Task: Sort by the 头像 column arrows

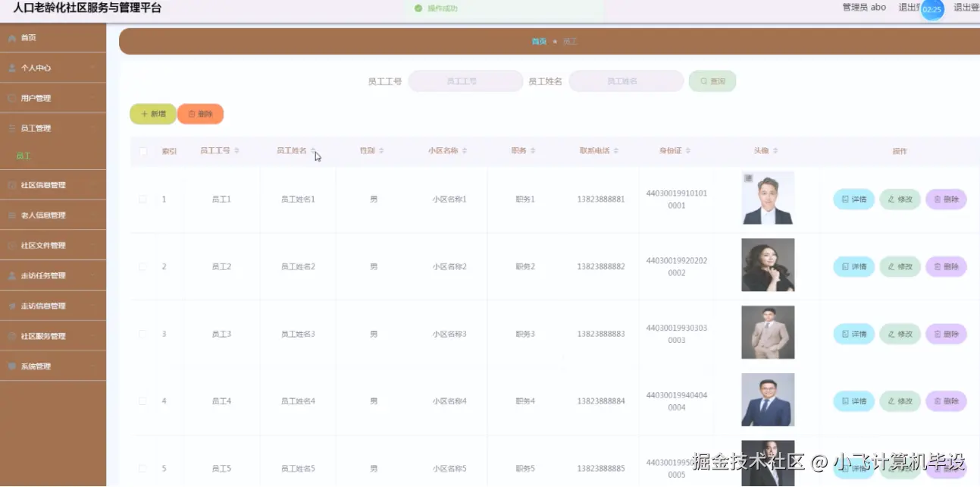Action: point(775,151)
